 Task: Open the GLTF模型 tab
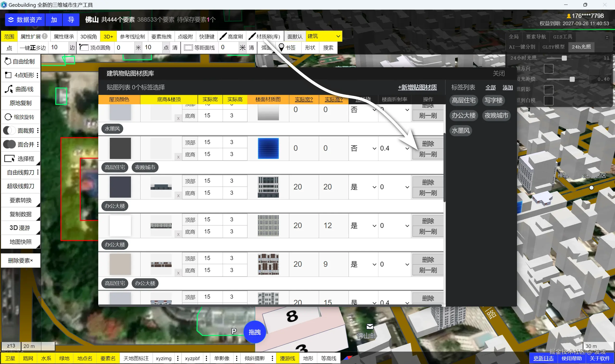click(553, 47)
